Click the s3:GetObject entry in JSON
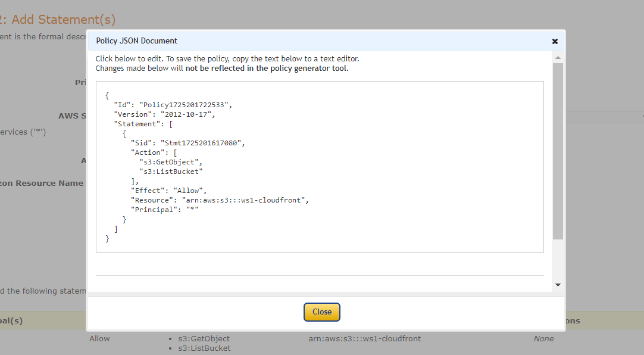Screen dimensions: 644x355 click(171, 162)
